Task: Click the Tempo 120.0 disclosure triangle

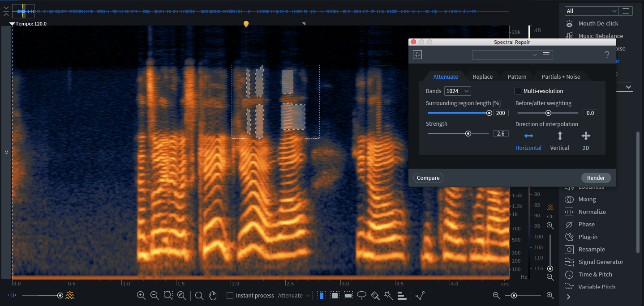Action: [x=12, y=24]
